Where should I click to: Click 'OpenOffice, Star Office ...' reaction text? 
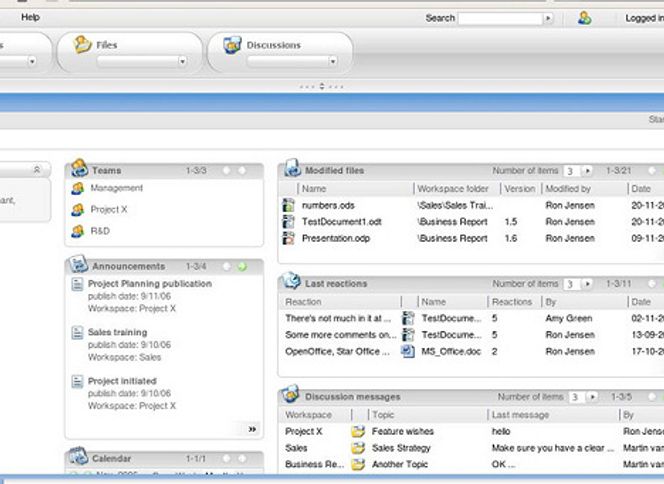[x=338, y=351]
